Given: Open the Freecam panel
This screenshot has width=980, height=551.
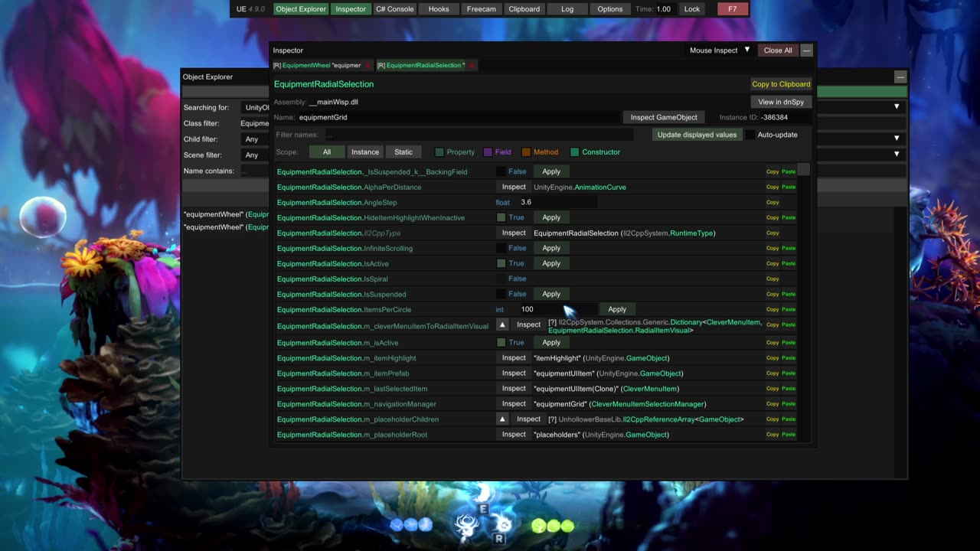Looking at the screenshot, I should tap(482, 9).
